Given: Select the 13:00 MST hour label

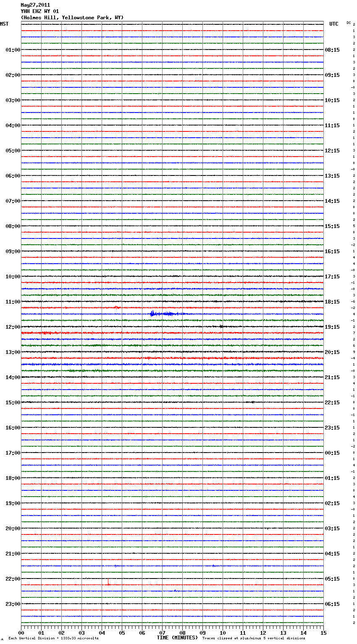Looking at the screenshot, I should coord(13,352).
